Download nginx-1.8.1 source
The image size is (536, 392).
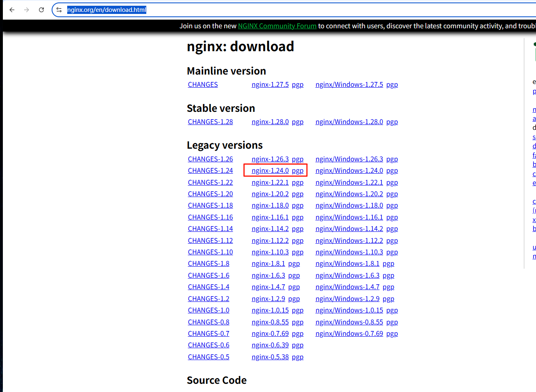pos(268,263)
